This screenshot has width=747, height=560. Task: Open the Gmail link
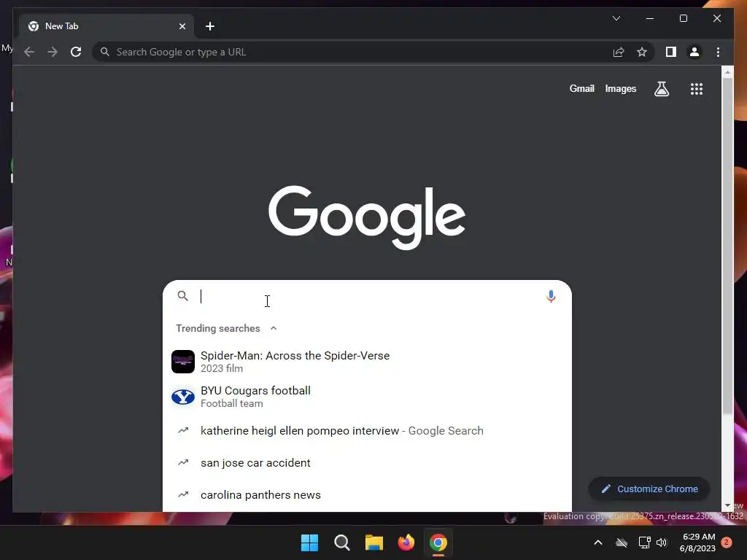[x=581, y=88]
